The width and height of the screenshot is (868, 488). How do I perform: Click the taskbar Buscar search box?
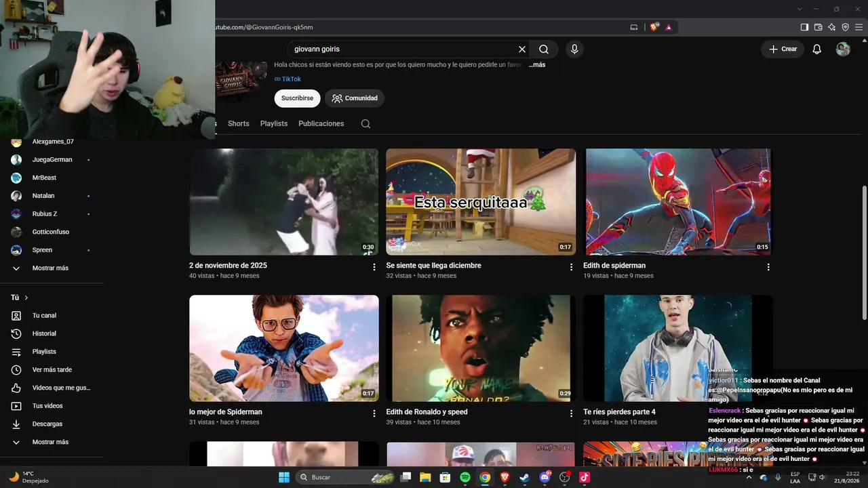[346, 477]
